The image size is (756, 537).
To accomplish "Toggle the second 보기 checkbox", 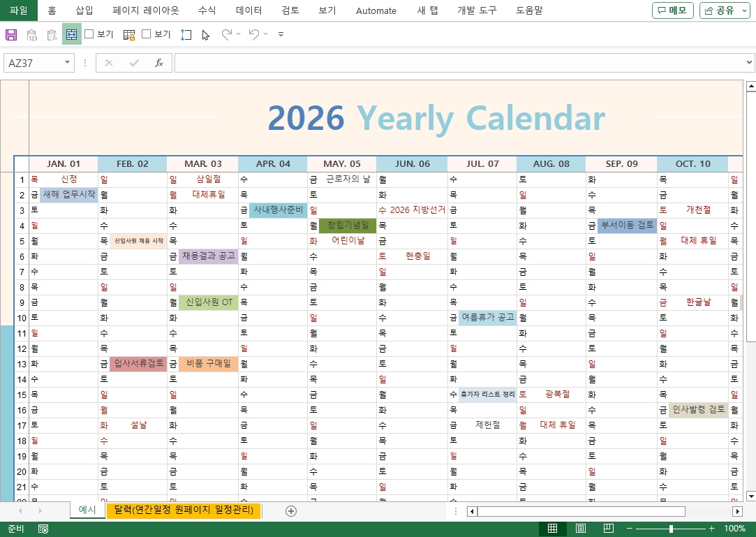I will 147,34.
